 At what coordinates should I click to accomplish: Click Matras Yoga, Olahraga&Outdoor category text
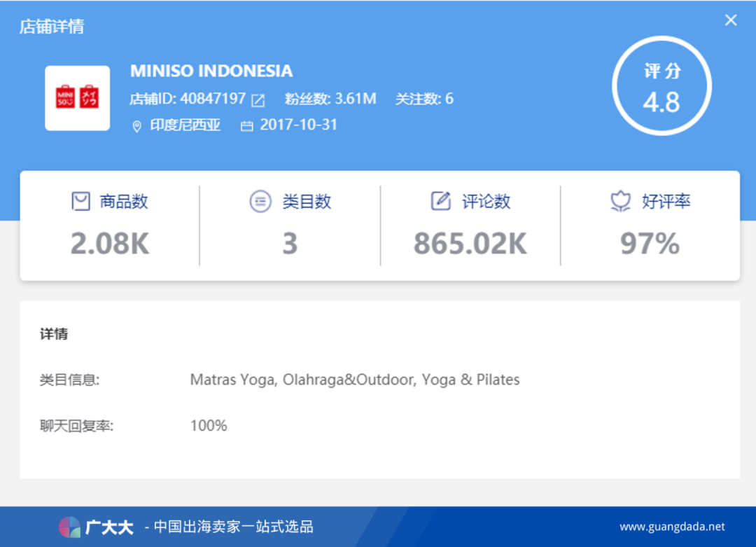355,380
